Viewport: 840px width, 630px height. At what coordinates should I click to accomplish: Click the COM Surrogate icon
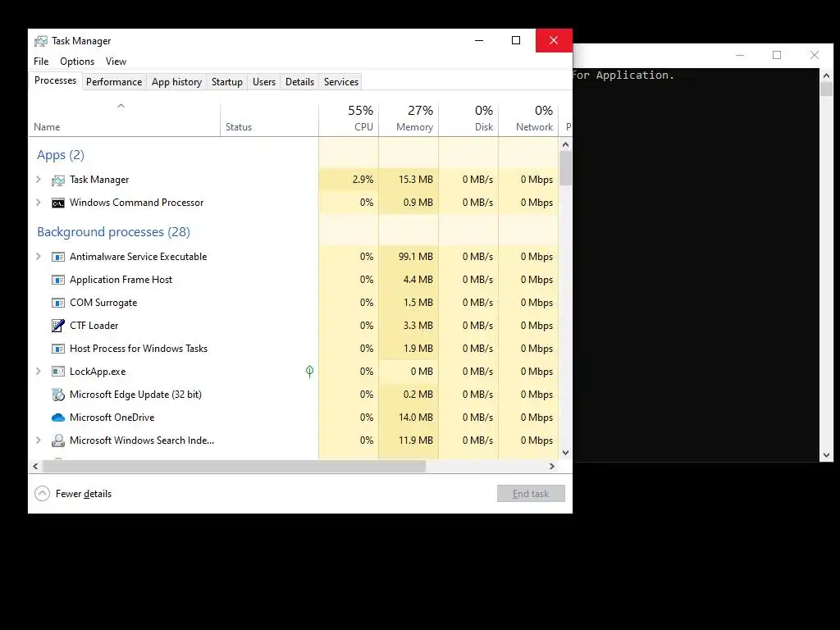(x=58, y=303)
